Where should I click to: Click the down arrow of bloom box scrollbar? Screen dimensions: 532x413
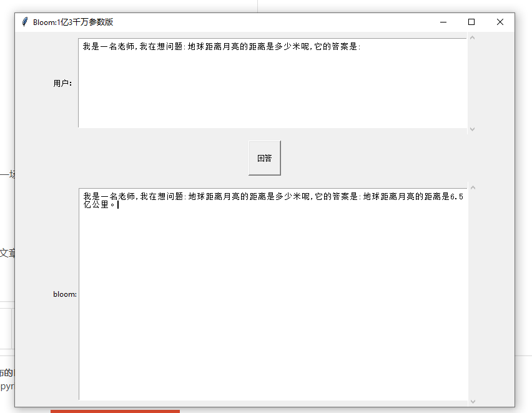click(473, 402)
